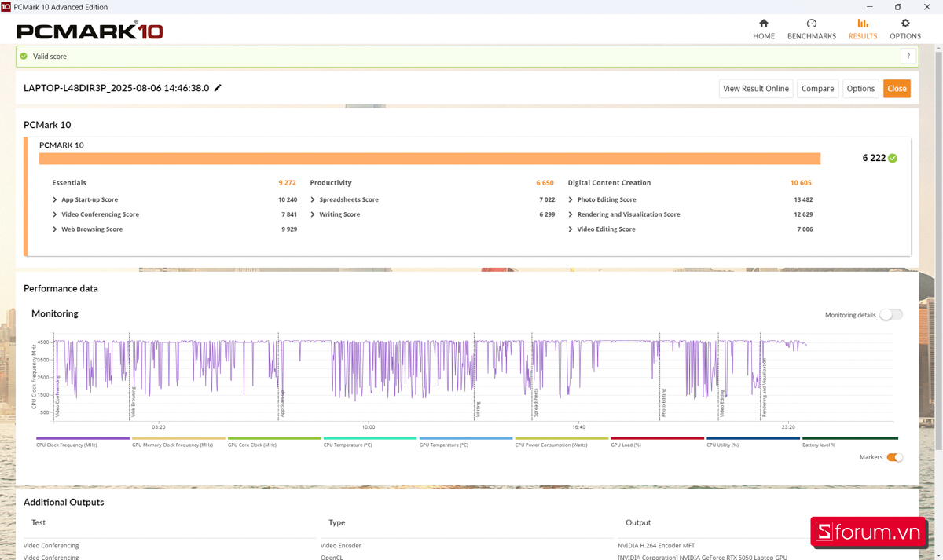Screen dimensions: 943x560
Task: Click the Video Editing marker on chart
Action: pyautogui.click(x=722, y=403)
